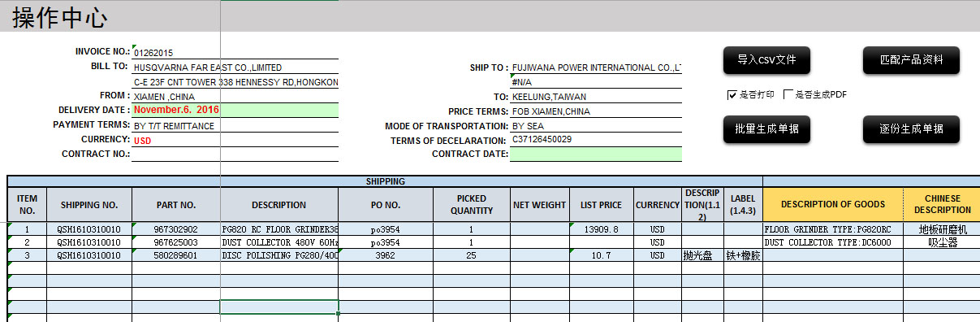Click the empty contract date green cell
The width and height of the screenshot is (980, 322).
tap(596, 154)
